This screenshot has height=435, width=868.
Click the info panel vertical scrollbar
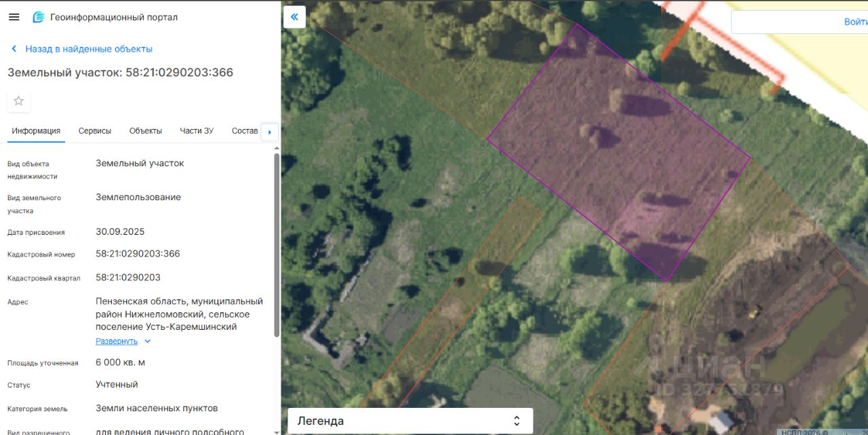276,244
